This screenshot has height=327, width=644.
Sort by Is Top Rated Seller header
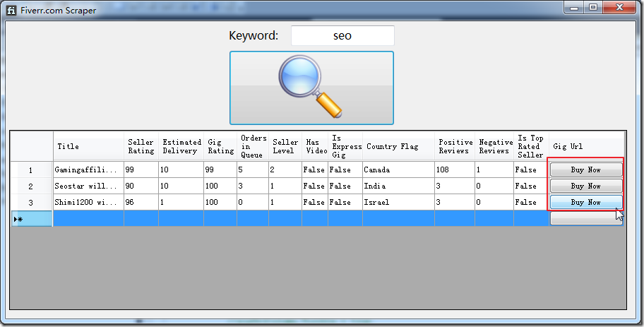[531, 146]
